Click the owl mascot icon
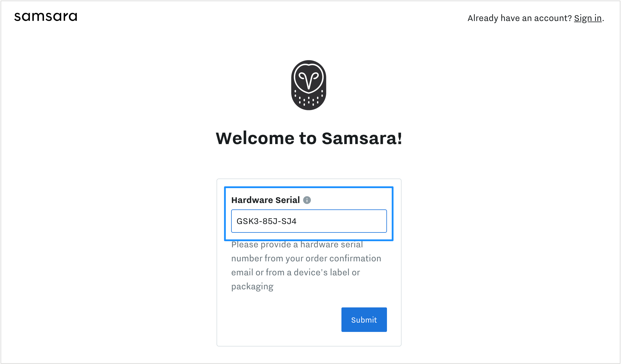 tap(309, 85)
